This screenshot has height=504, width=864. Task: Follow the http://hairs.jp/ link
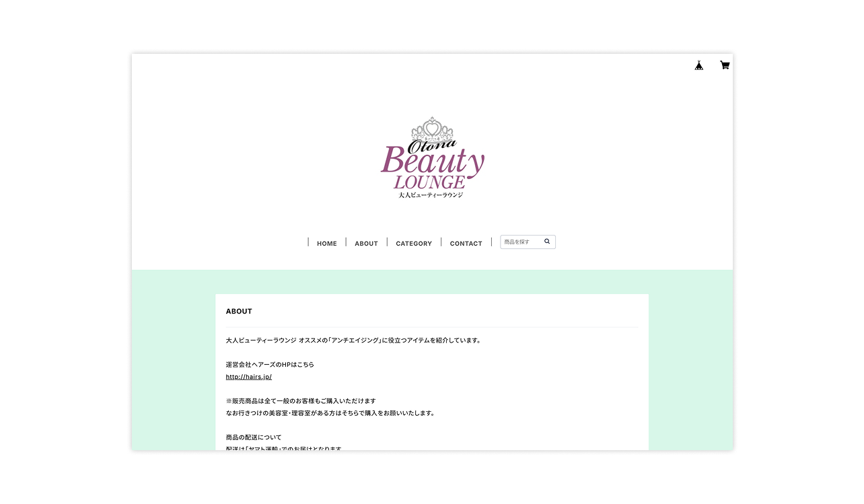point(249,377)
